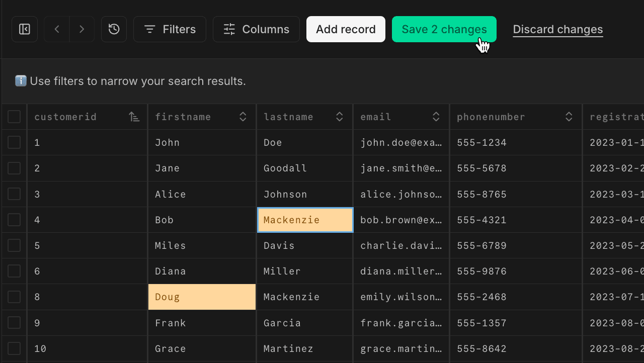Save 2 changes

(444, 29)
